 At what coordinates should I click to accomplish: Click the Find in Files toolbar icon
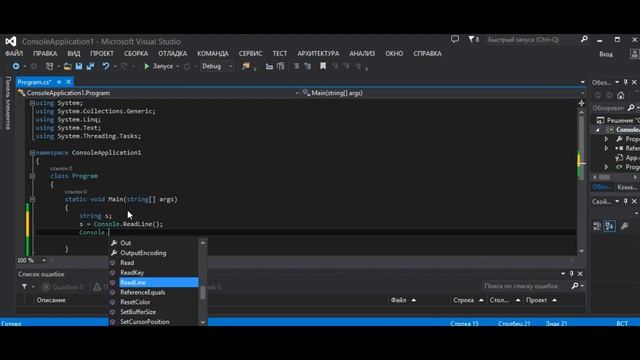(x=246, y=66)
